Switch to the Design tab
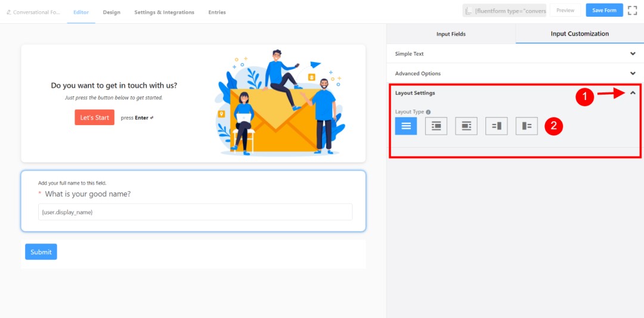The height and width of the screenshot is (318, 644). click(112, 13)
